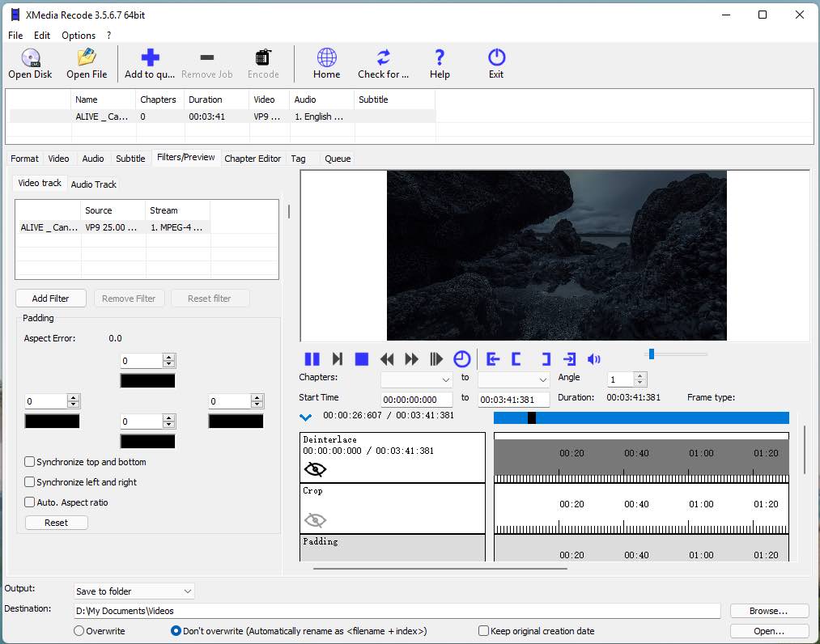
Task: Enable Synchronize top and bottom checkbox
Action: [30, 462]
